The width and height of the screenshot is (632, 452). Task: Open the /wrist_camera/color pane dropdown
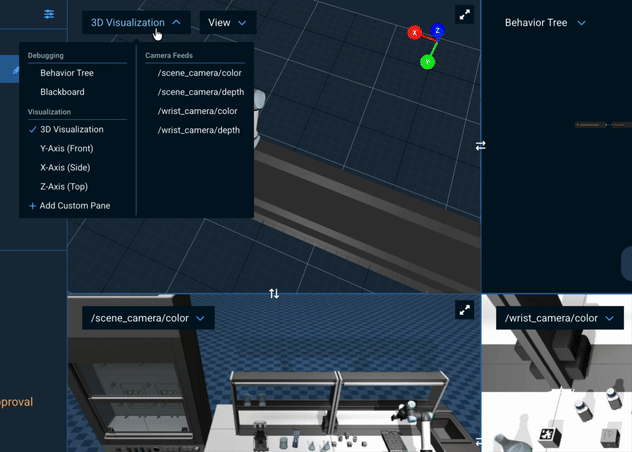pyautogui.click(x=559, y=318)
